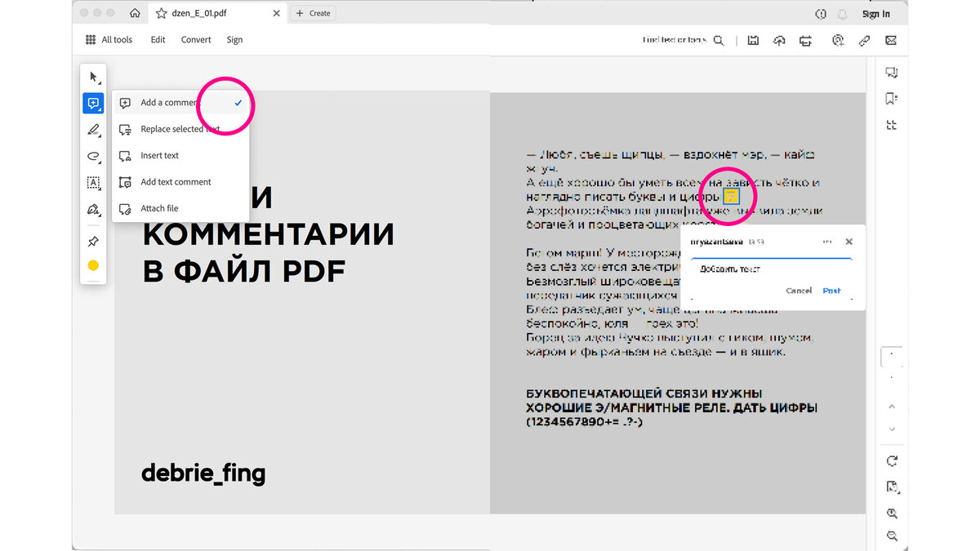Viewport: 980px width, 551px height.
Task: Open the All tools menu
Action: [x=109, y=39]
